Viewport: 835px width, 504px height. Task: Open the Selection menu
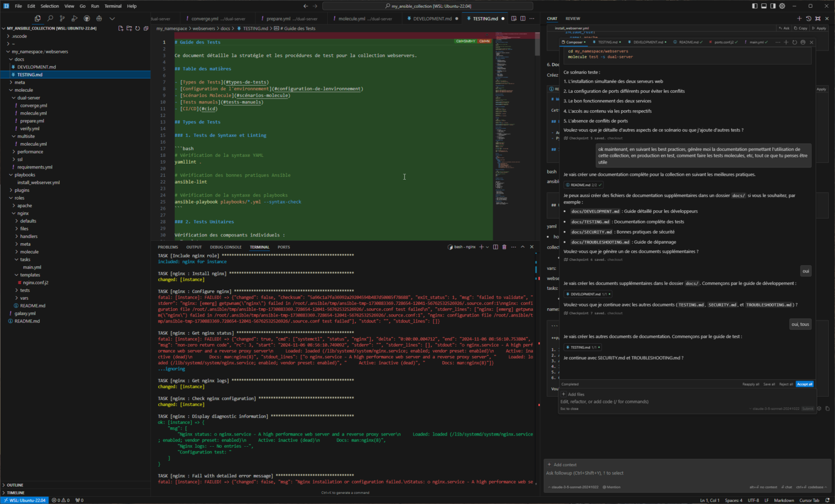point(50,6)
